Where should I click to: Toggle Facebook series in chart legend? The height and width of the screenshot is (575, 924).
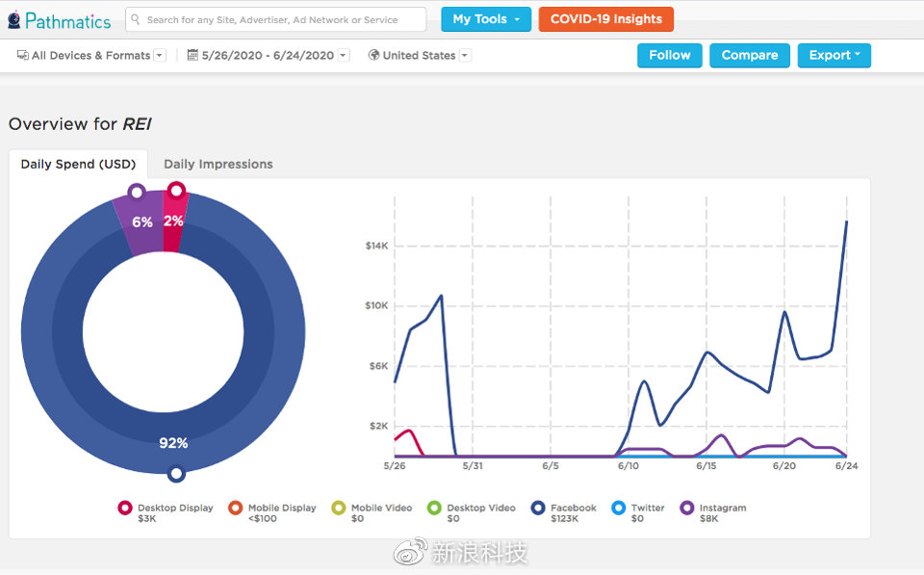point(538,508)
